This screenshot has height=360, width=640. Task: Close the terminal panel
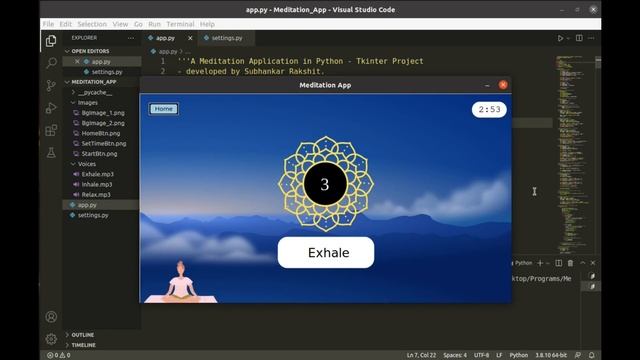[x=593, y=263]
